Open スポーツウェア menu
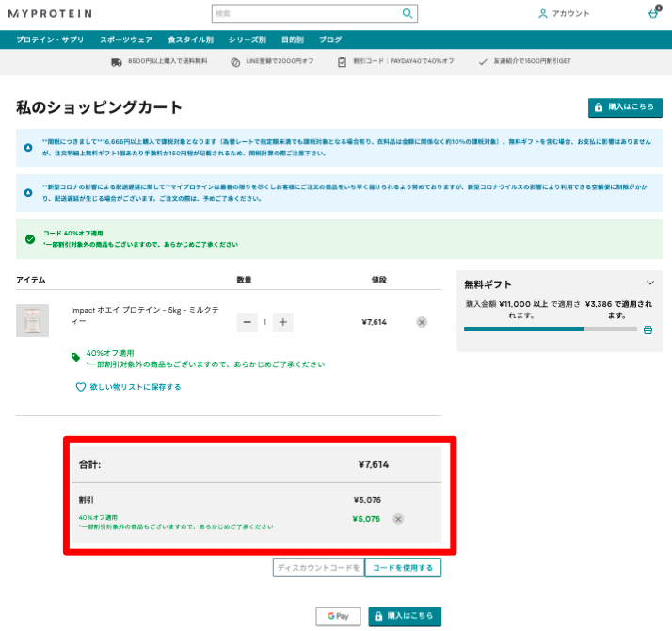Viewport: 672px width, 631px height. 126,40
